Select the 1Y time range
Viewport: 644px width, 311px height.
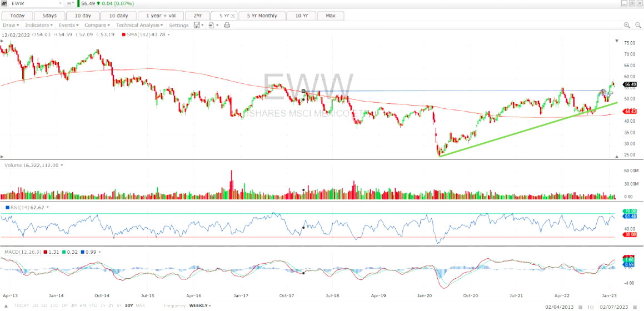click(103, 305)
